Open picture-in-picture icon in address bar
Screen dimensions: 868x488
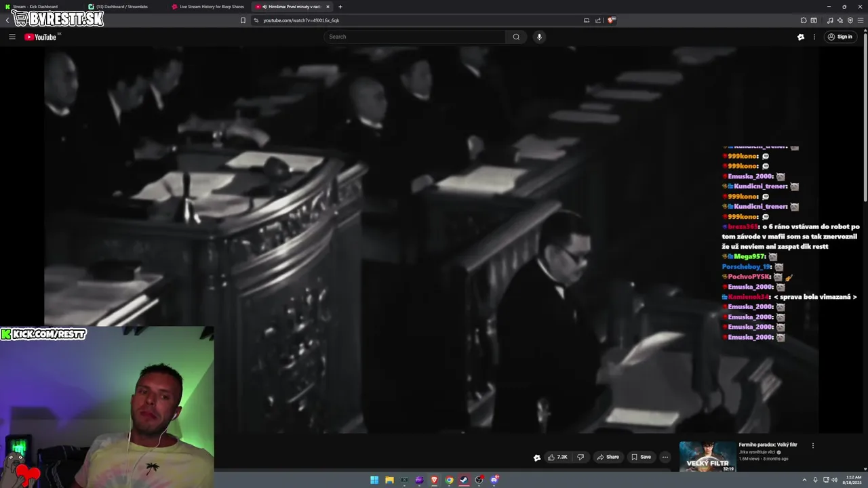click(587, 20)
